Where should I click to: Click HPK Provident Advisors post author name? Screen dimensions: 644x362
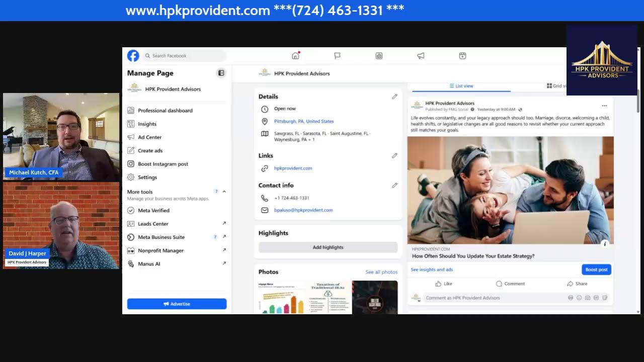pyautogui.click(x=450, y=103)
